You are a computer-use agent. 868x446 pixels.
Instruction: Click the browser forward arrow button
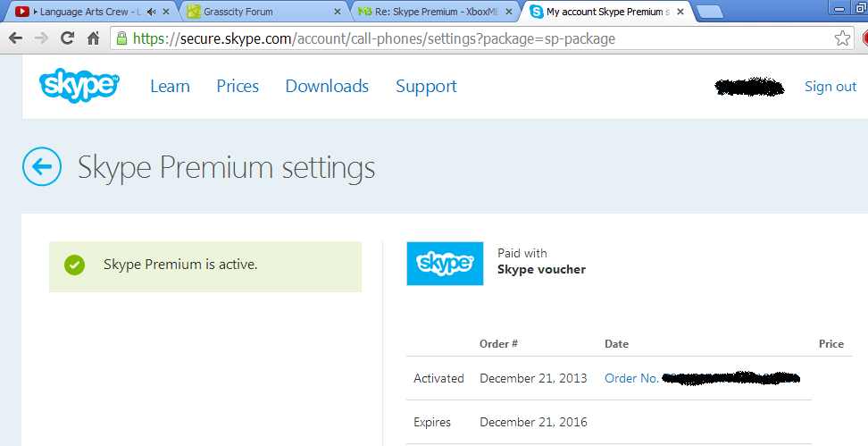coord(41,39)
